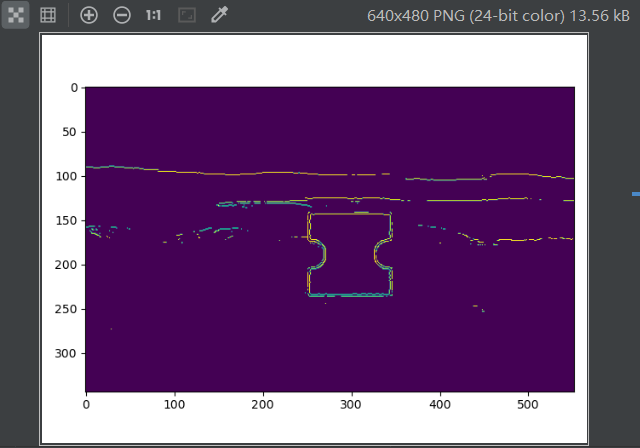Toggle the chessboard transparency background
The image size is (640, 448).
[15, 15]
